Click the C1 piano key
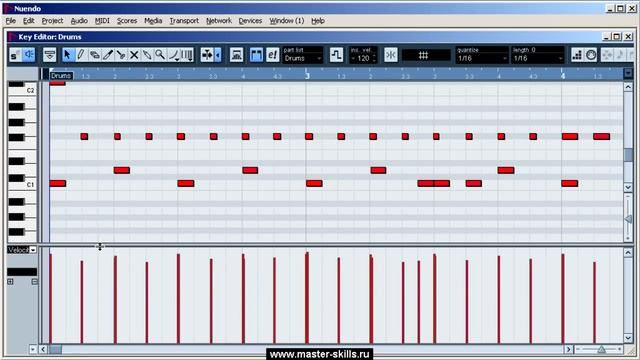 click(x=22, y=185)
